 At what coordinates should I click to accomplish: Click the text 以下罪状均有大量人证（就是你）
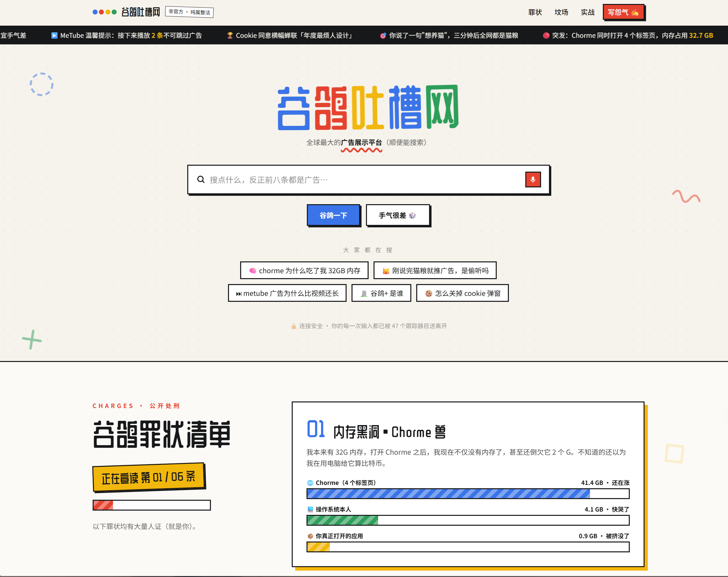click(x=146, y=526)
